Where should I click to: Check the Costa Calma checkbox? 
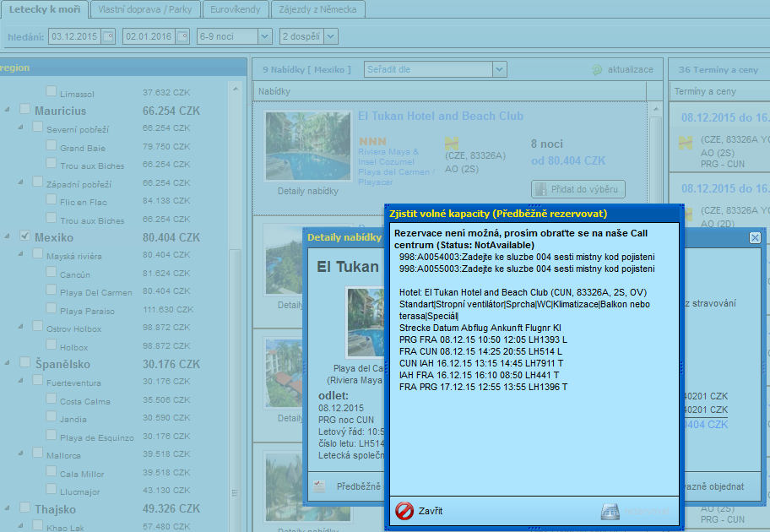pos(51,399)
